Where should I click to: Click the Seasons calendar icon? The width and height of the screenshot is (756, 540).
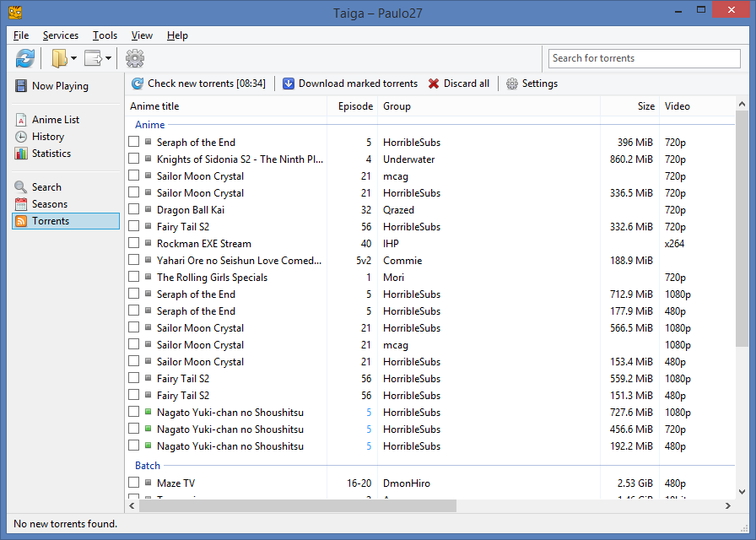tap(21, 204)
